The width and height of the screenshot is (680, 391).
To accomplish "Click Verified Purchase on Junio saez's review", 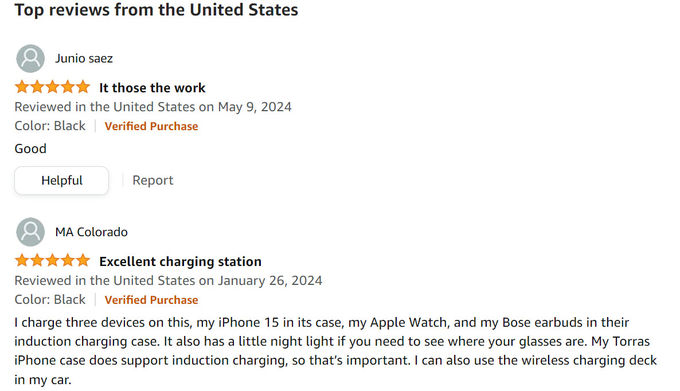I will (151, 126).
